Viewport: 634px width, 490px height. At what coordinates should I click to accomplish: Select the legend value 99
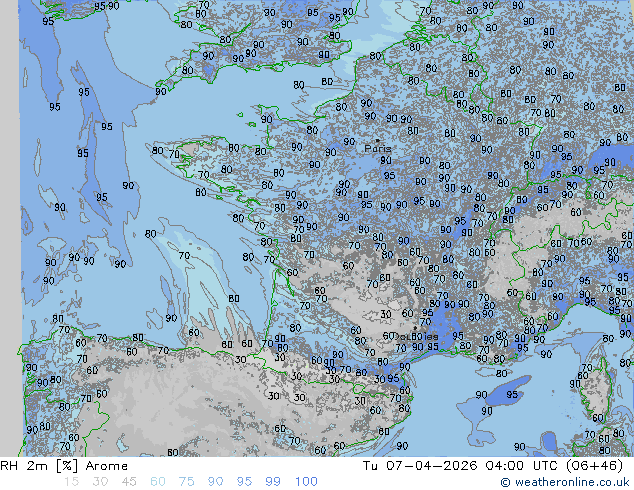tap(273, 482)
